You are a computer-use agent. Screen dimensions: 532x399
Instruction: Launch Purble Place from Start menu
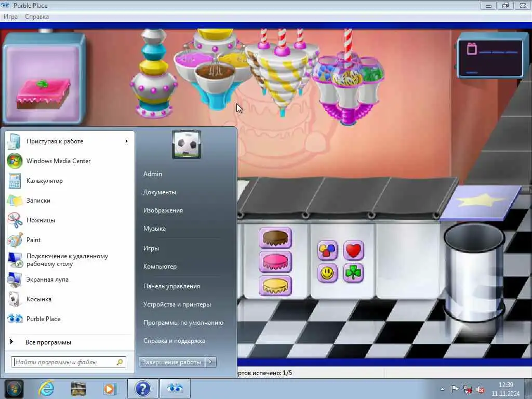pos(70,318)
